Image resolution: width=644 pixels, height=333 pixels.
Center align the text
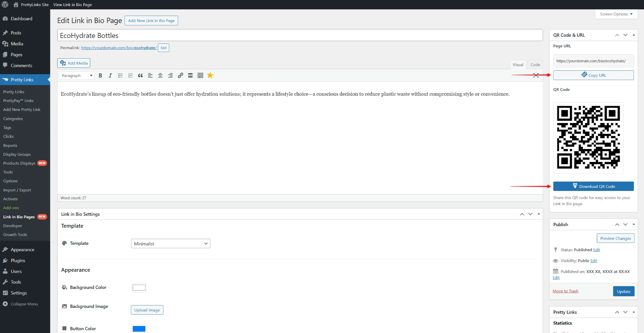click(160, 75)
